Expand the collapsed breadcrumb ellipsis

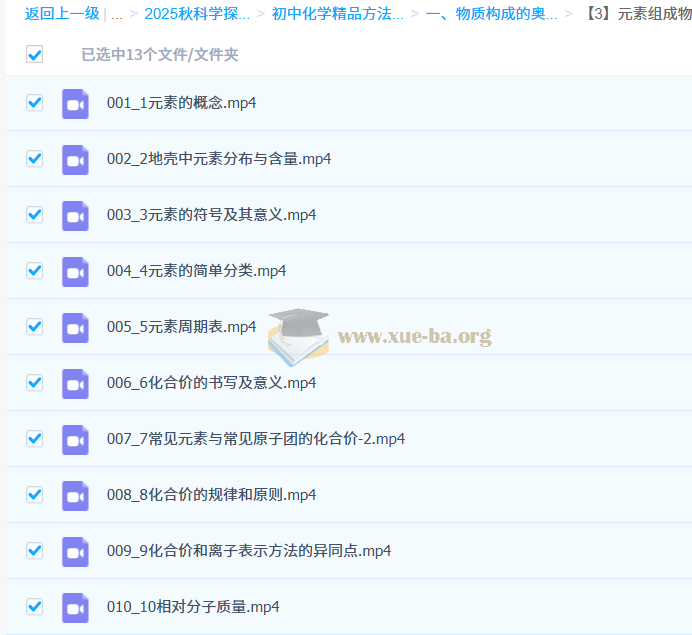pos(117,14)
